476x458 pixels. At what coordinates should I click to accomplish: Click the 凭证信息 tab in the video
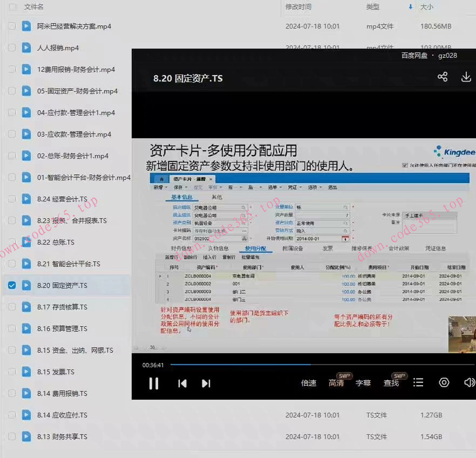coord(436,248)
